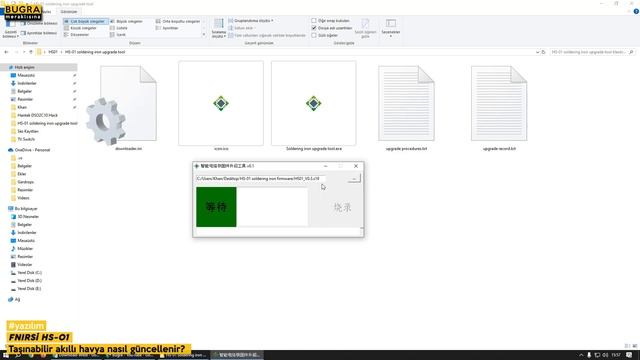The image size is (640, 360).
Task: Open Hantek DSO2C10 Hack folder
Action: (x=34, y=116)
